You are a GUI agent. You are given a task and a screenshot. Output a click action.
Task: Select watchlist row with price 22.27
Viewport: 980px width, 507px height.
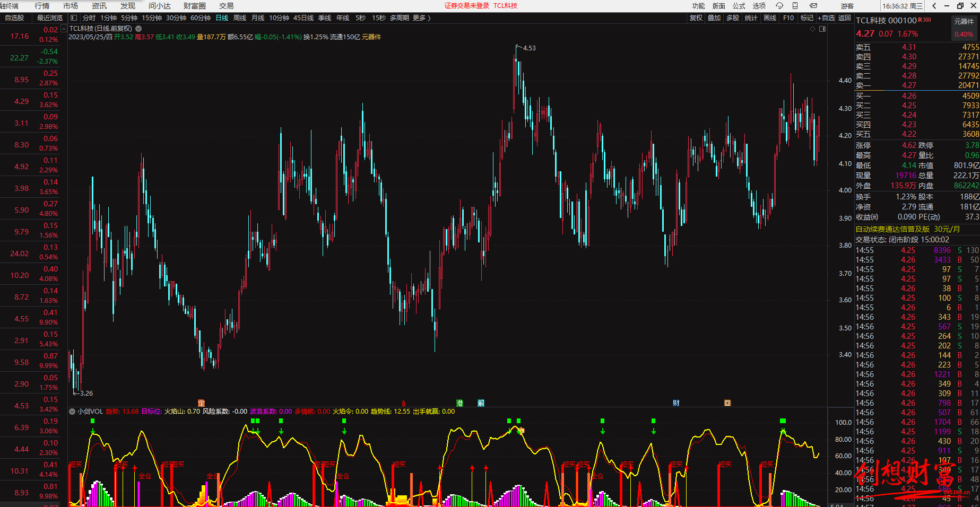(x=30, y=57)
